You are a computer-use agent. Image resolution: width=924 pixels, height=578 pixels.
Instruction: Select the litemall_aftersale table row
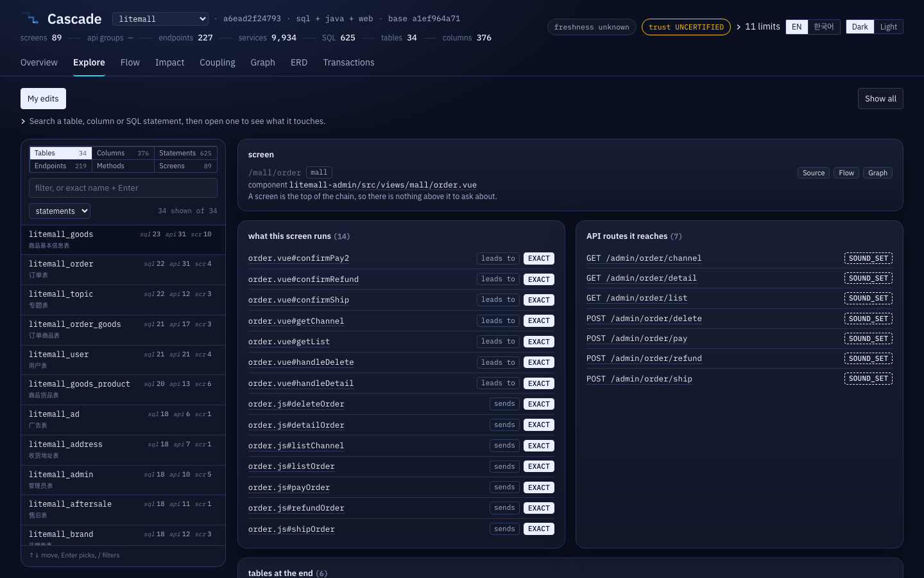123,510
